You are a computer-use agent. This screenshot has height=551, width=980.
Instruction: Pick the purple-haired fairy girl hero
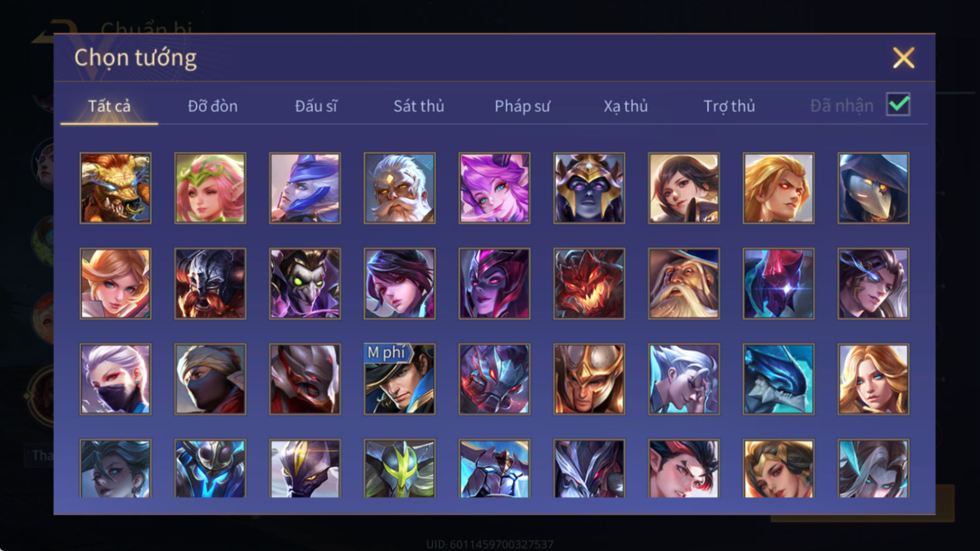(x=495, y=188)
